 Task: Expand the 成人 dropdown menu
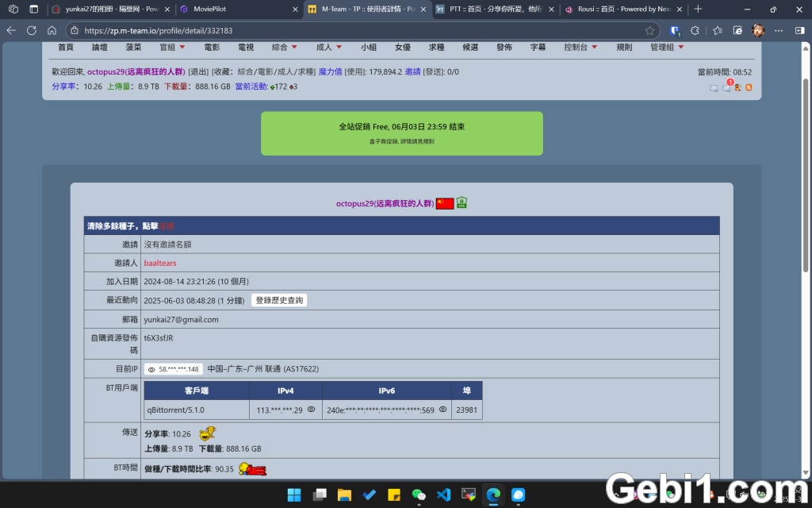point(329,47)
